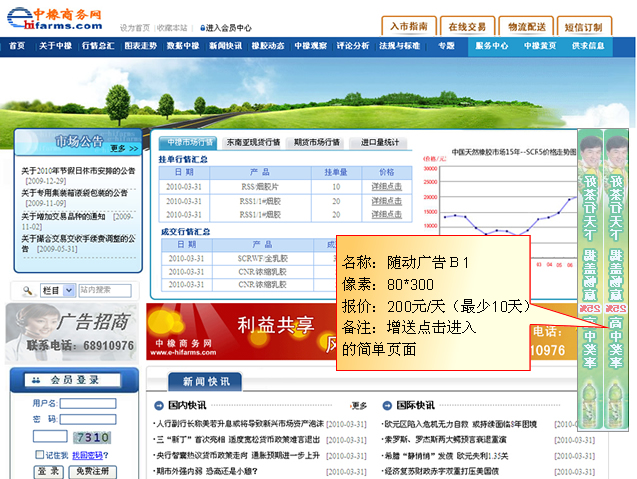Click the 会员登录 people icon
The height and width of the screenshot is (479, 637).
click(36, 380)
